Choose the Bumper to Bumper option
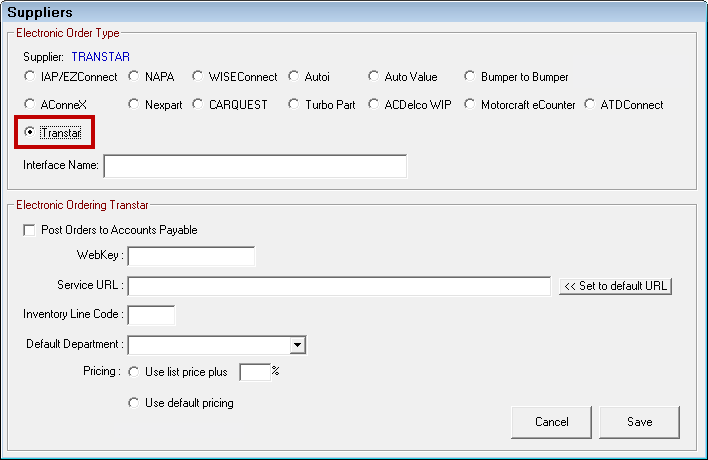This screenshot has width=708, height=460. pos(470,77)
